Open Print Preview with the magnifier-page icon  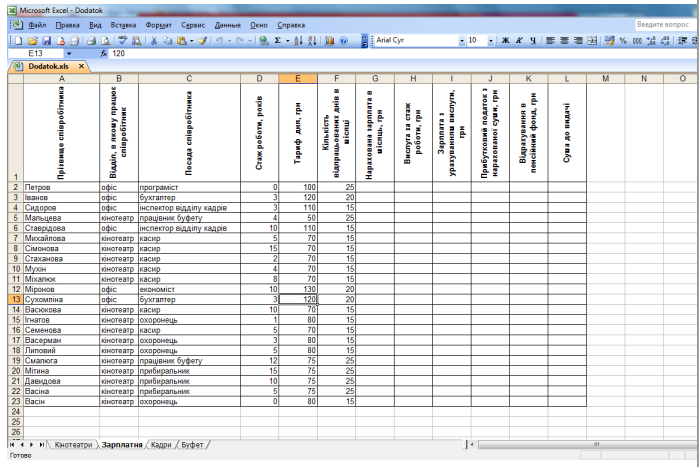106,41
